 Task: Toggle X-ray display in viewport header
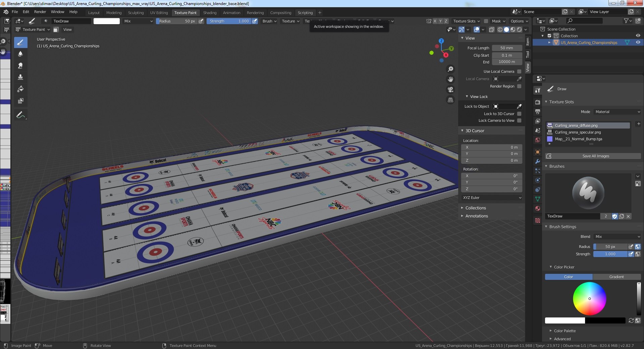point(491,30)
